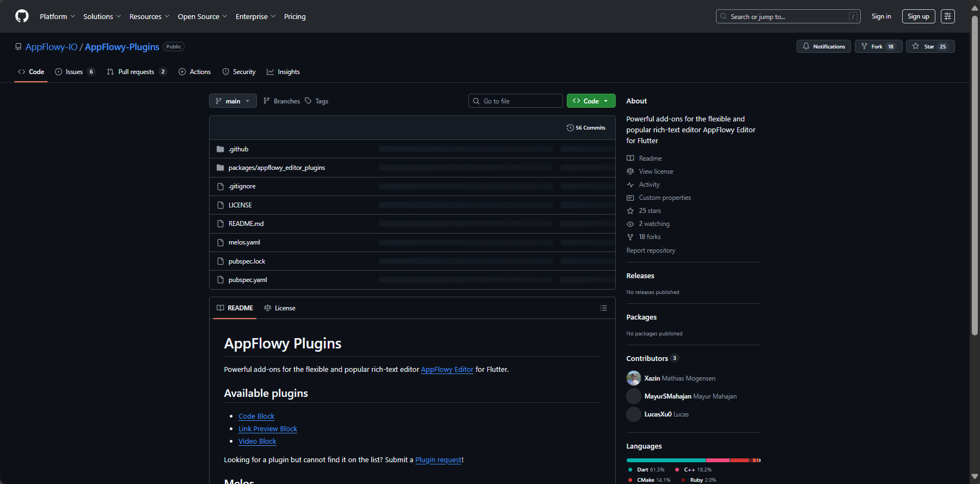Switch to the License tab
Viewport: 980px width, 484px height.
coord(280,308)
